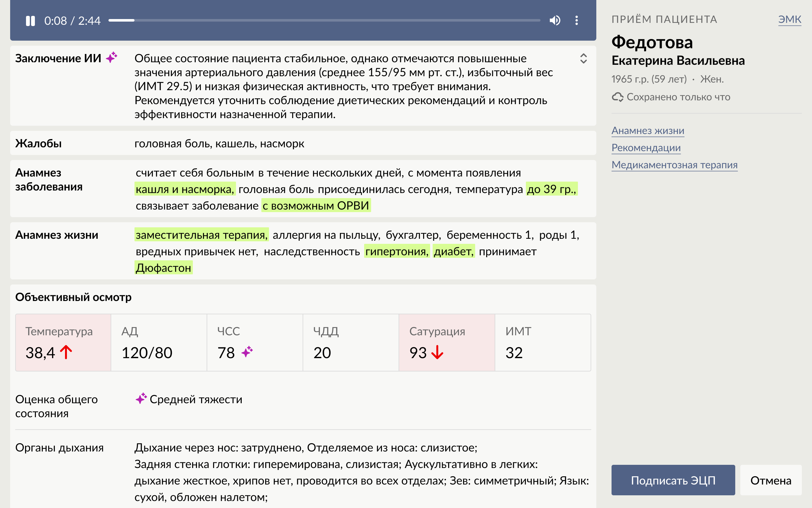Click the АД value 120/80
This screenshot has width=812, height=508.
[x=147, y=353]
